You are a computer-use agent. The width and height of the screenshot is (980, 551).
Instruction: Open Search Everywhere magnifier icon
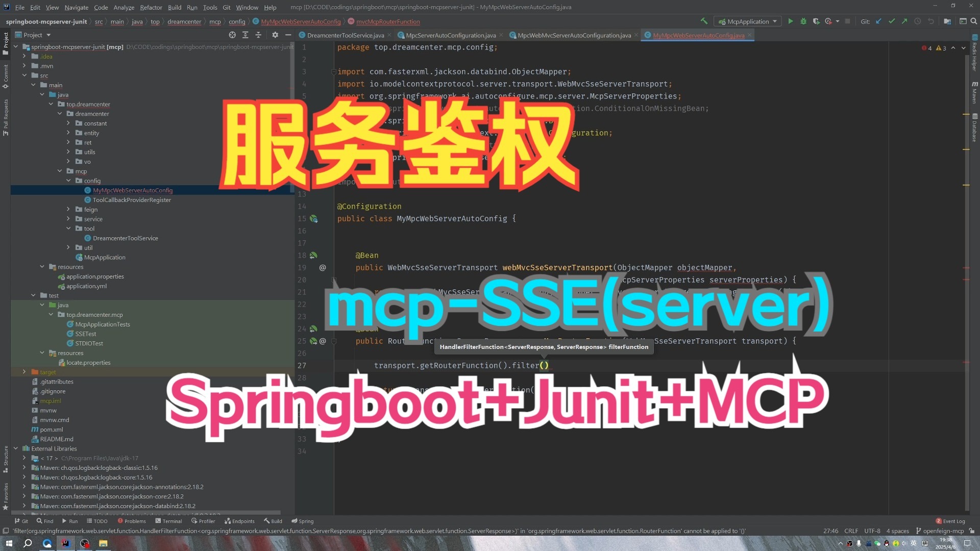click(x=973, y=21)
